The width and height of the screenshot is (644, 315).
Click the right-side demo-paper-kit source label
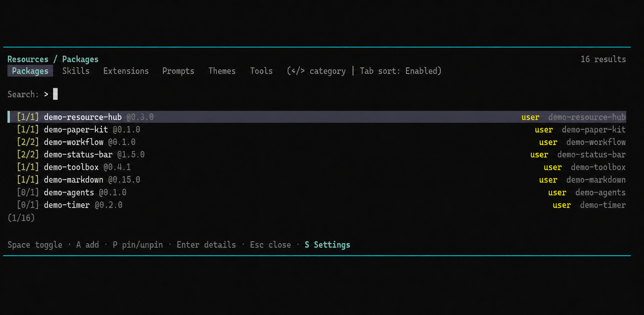(x=594, y=129)
